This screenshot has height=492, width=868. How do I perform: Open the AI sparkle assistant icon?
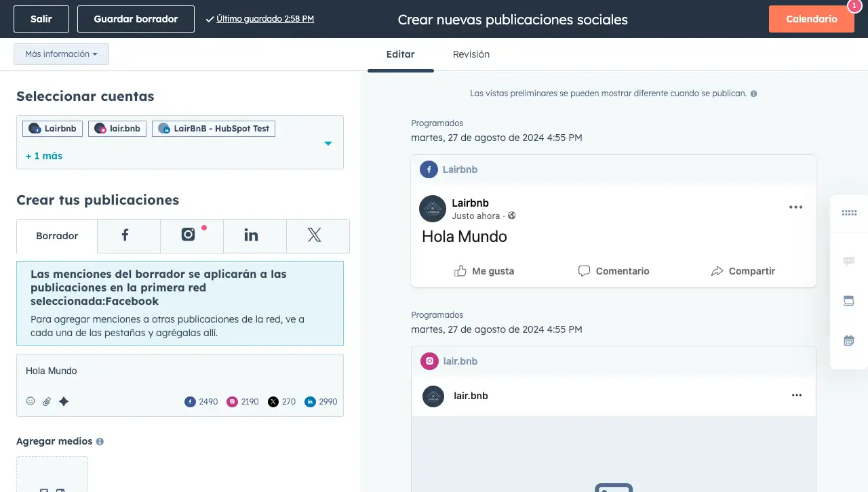pos(64,401)
